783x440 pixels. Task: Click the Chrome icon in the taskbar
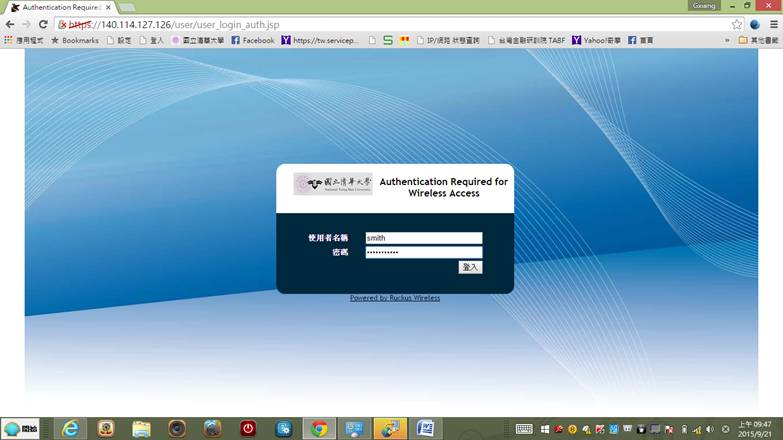(x=319, y=428)
